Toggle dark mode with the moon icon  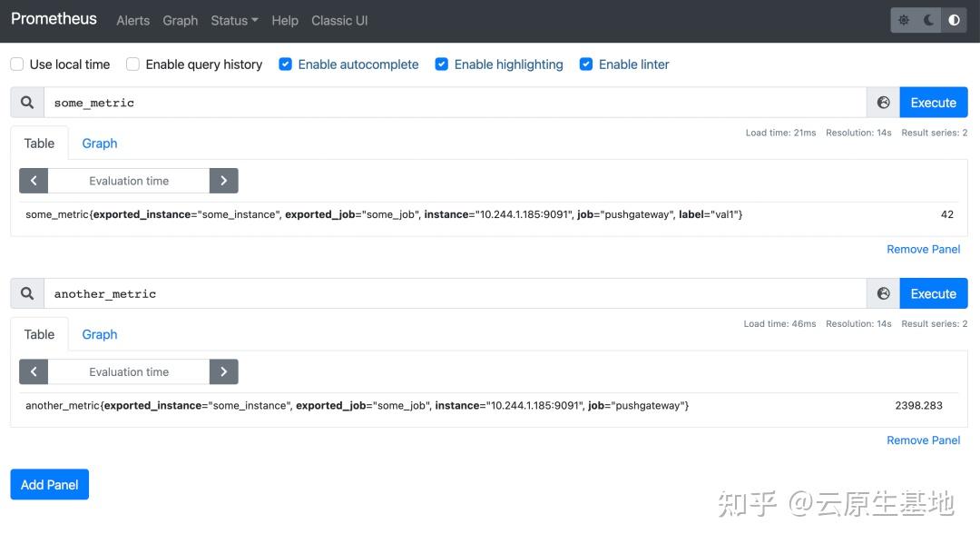[x=927, y=19]
